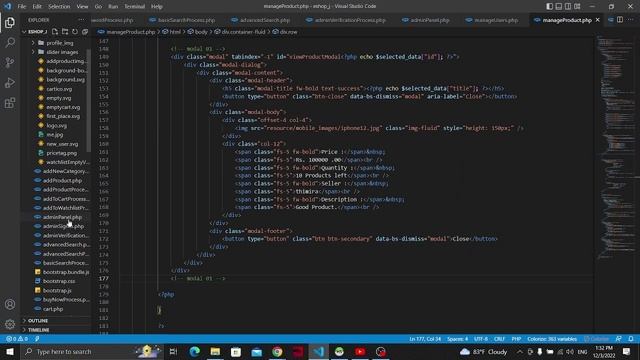Open the Selection menu
The image size is (640, 360).
[x=59, y=7]
